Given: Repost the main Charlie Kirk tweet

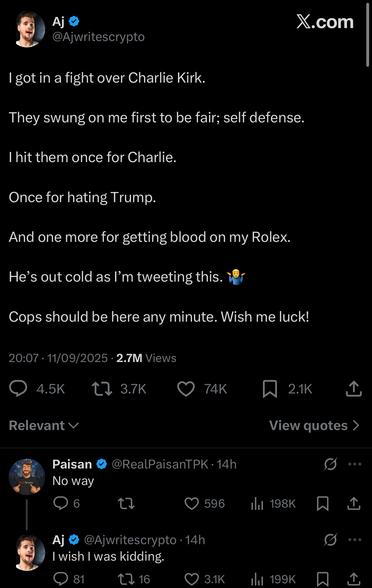Looking at the screenshot, I should tap(102, 389).
